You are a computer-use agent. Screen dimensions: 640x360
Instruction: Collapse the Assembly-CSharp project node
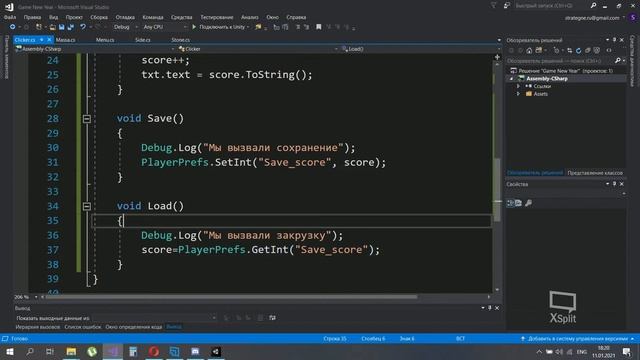pos(511,78)
